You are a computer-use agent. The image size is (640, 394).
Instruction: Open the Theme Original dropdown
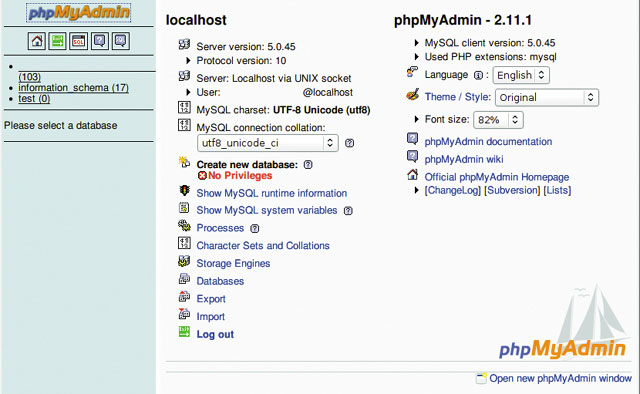(x=547, y=98)
